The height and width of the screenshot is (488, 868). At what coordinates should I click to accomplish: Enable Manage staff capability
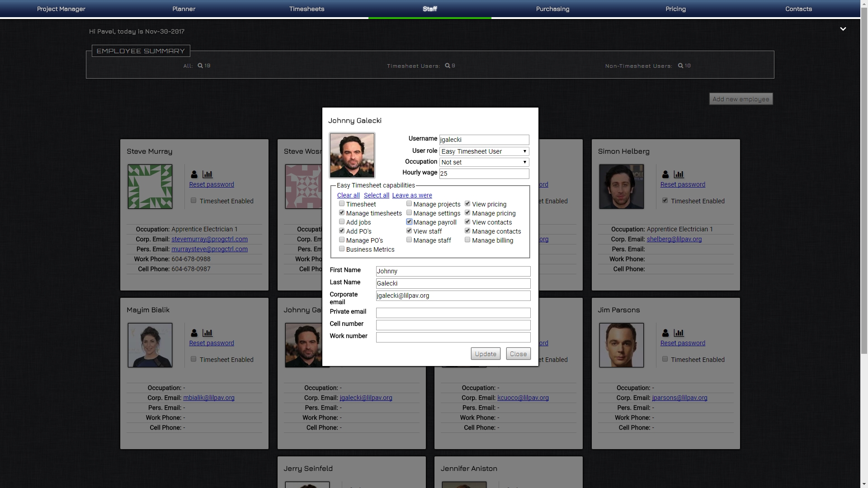[409, 240]
